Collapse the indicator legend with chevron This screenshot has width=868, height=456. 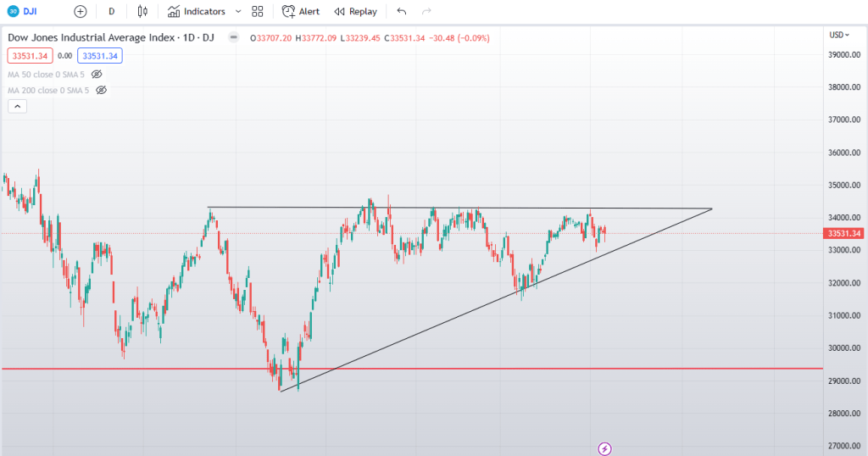[x=16, y=106]
